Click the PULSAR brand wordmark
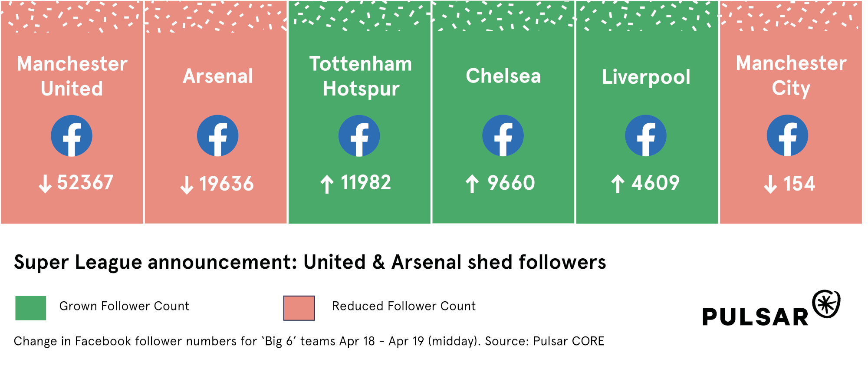The width and height of the screenshot is (868, 389). pyautogui.click(x=755, y=317)
